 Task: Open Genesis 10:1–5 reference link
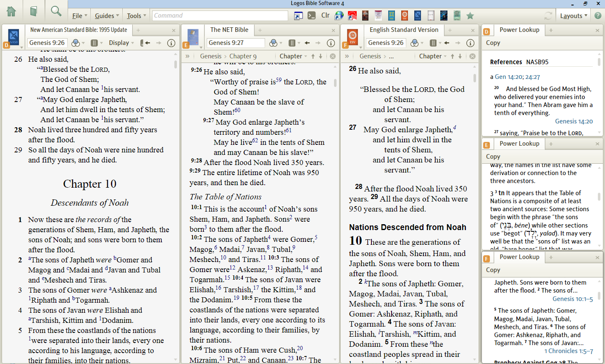pos(573,299)
